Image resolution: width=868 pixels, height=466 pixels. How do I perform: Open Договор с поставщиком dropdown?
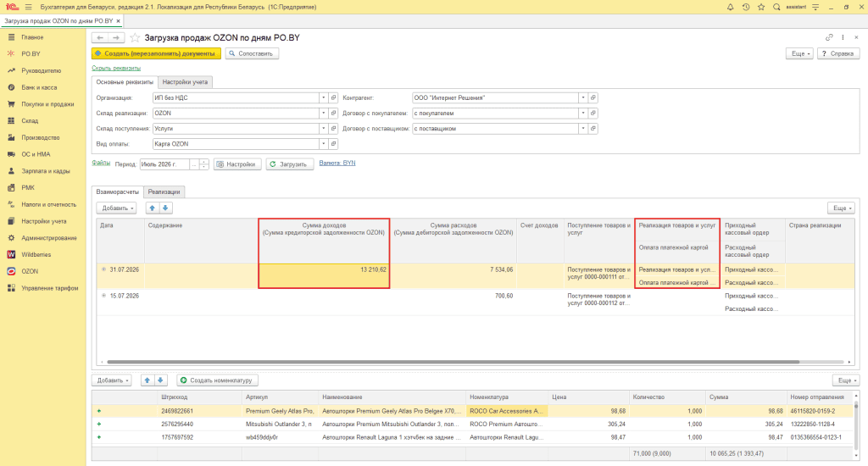click(583, 129)
